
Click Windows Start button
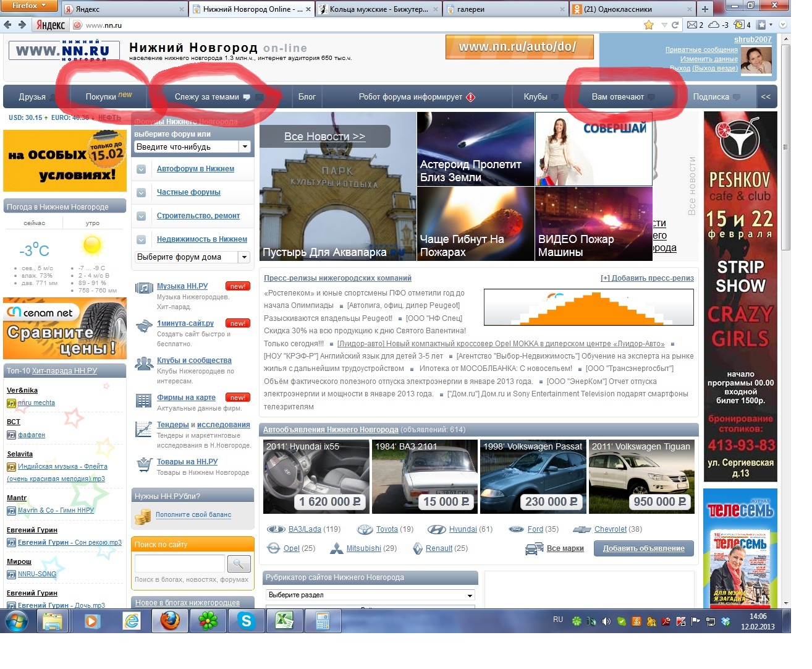point(16,621)
